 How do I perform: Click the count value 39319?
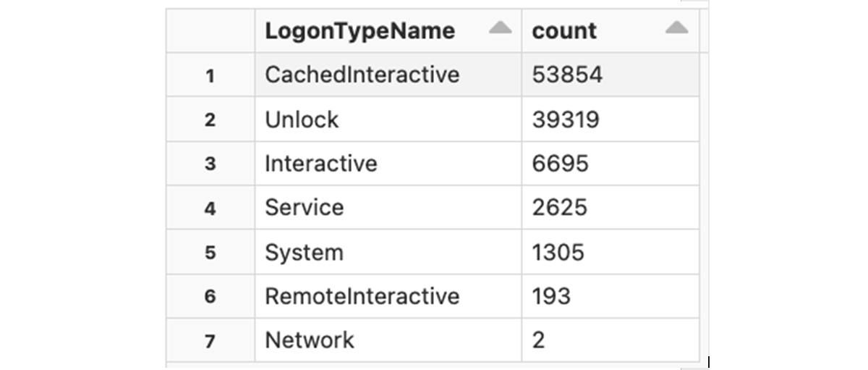[x=566, y=119]
